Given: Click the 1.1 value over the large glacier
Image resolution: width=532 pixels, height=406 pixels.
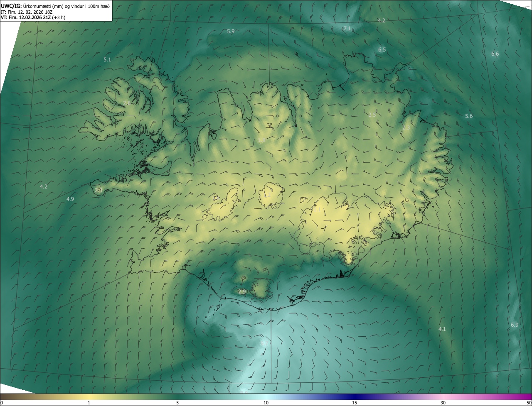Looking at the screenshot, I should (317, 209).
